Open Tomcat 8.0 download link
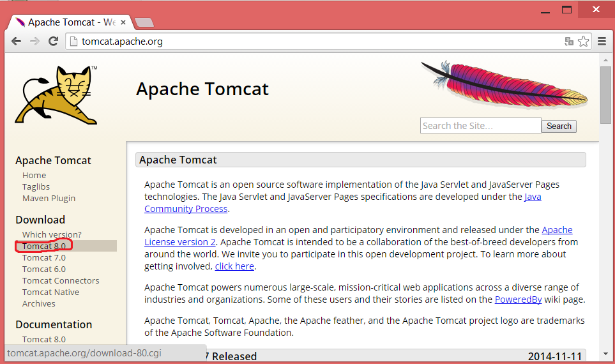Image resolution: width=615 pixels, height=364 pixels. (x=43, y=246)
